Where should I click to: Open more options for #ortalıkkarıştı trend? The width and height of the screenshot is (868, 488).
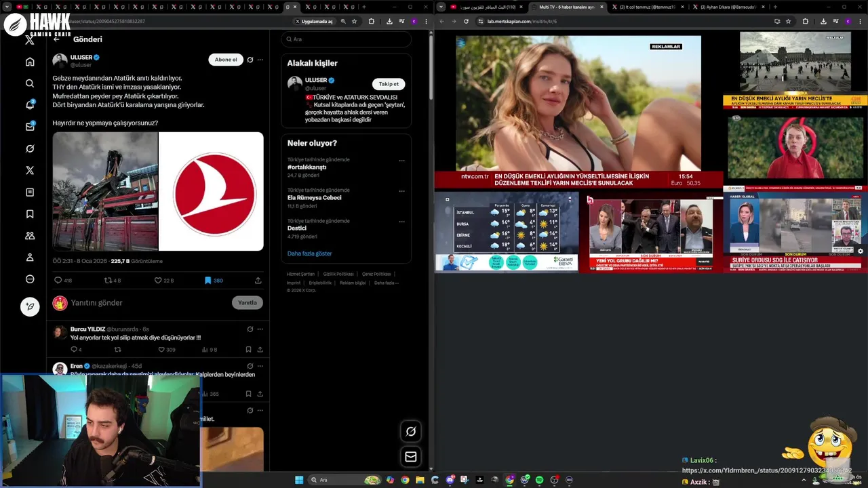401,161
